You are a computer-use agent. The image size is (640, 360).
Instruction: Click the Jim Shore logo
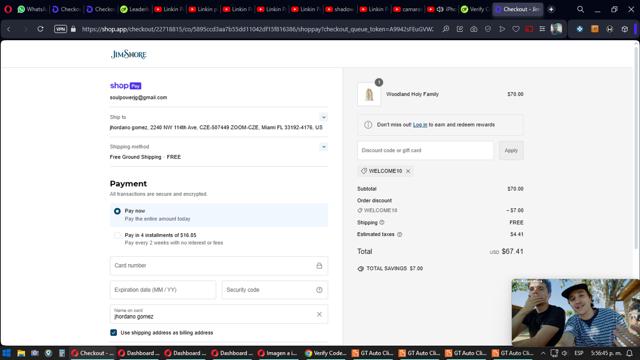click(129, 54)
